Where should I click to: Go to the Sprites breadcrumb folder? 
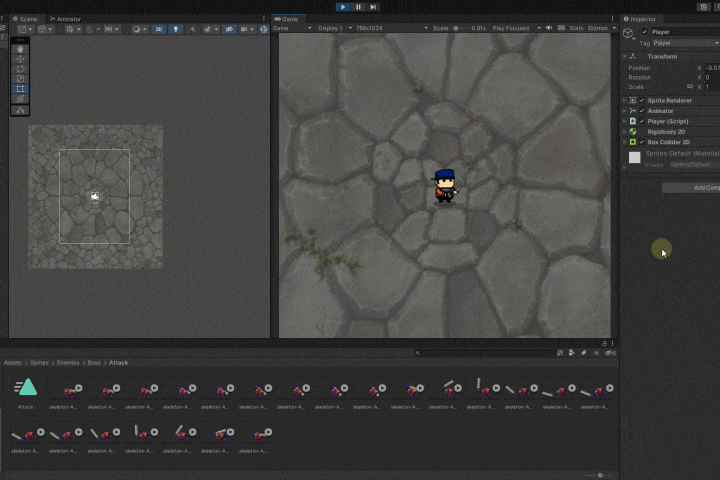point(39,362)
